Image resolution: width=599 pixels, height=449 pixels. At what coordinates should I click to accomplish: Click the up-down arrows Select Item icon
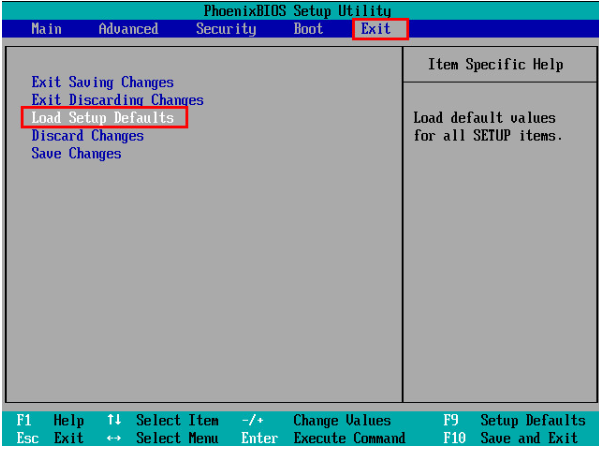click(114, 420)
